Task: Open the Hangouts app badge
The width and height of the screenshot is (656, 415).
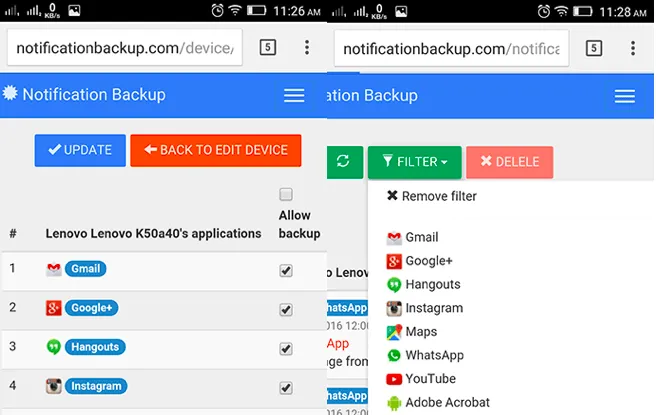Action: [x=95, y=347]
